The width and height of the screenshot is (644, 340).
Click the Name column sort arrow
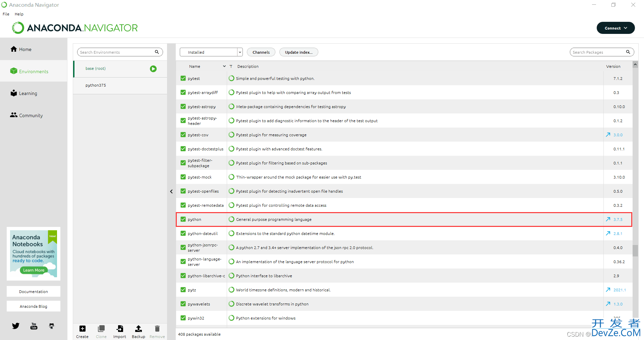(224, 66)
